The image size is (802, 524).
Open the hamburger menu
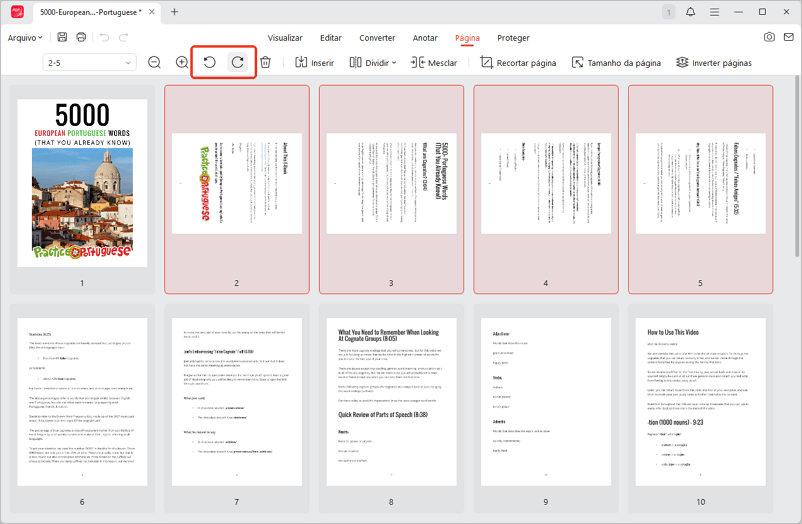point(715,12)
